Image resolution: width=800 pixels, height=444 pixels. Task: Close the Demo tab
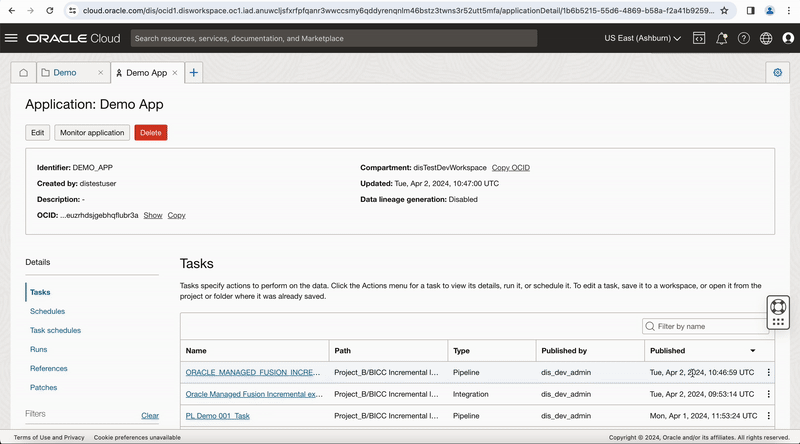101,72
